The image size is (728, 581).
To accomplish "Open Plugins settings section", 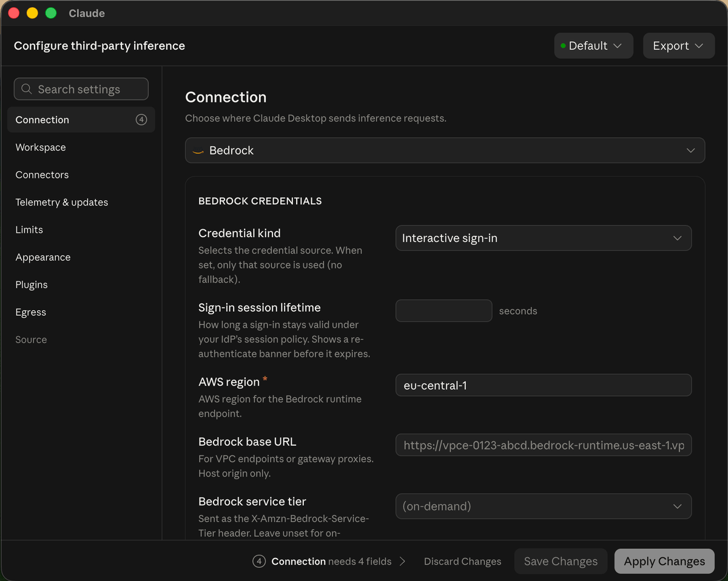I will (32, 284).
